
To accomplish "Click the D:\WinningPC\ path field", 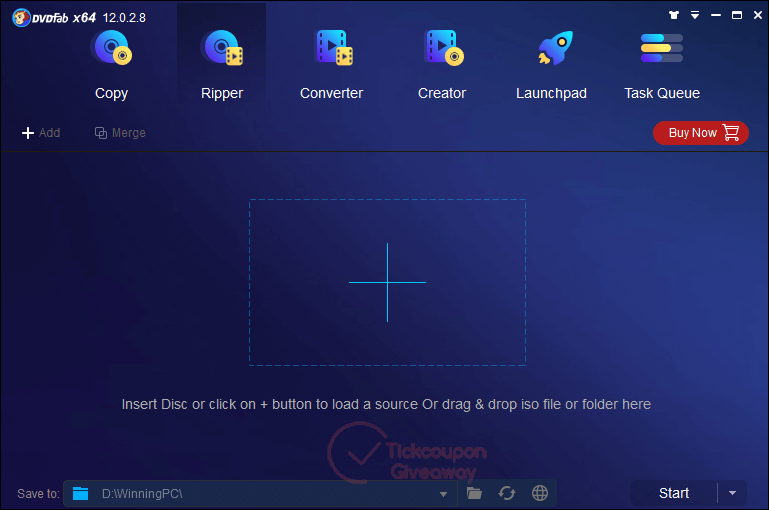I will [x=260, y=493].
